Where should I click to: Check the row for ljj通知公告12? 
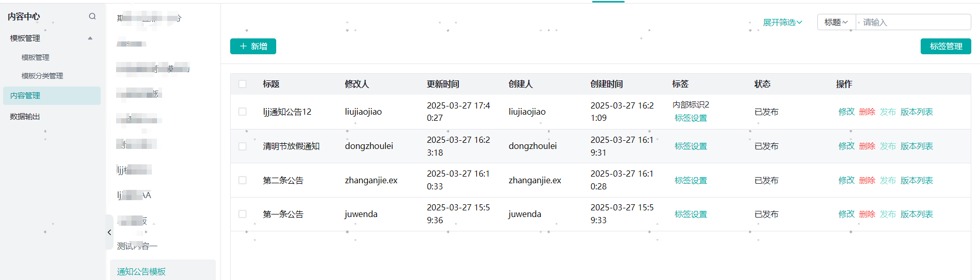(x=242, y=112)
